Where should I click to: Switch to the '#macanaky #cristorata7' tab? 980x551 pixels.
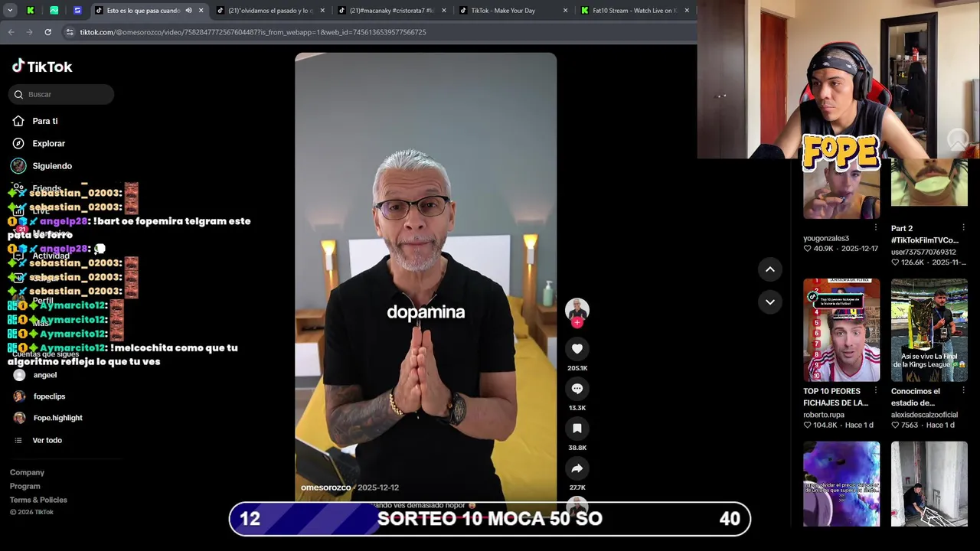[x=391, y=11]
